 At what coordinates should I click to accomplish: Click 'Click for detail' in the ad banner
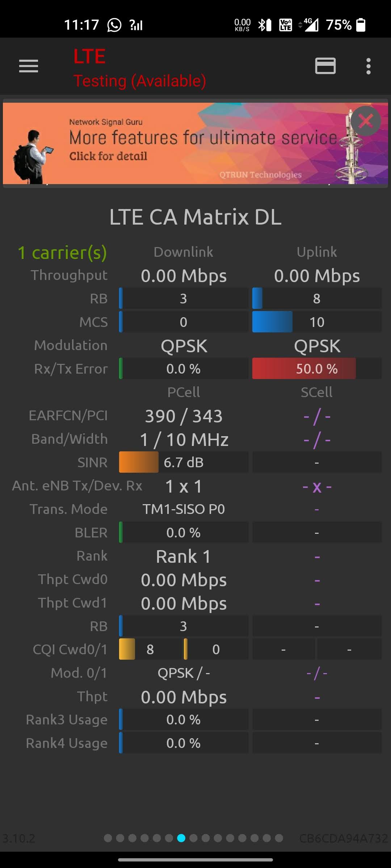(108, 156)
